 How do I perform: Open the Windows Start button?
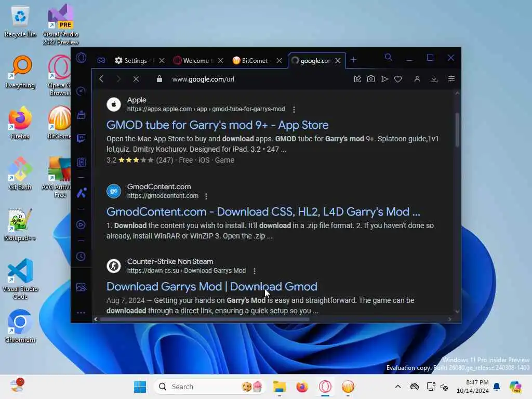(140, 387)
